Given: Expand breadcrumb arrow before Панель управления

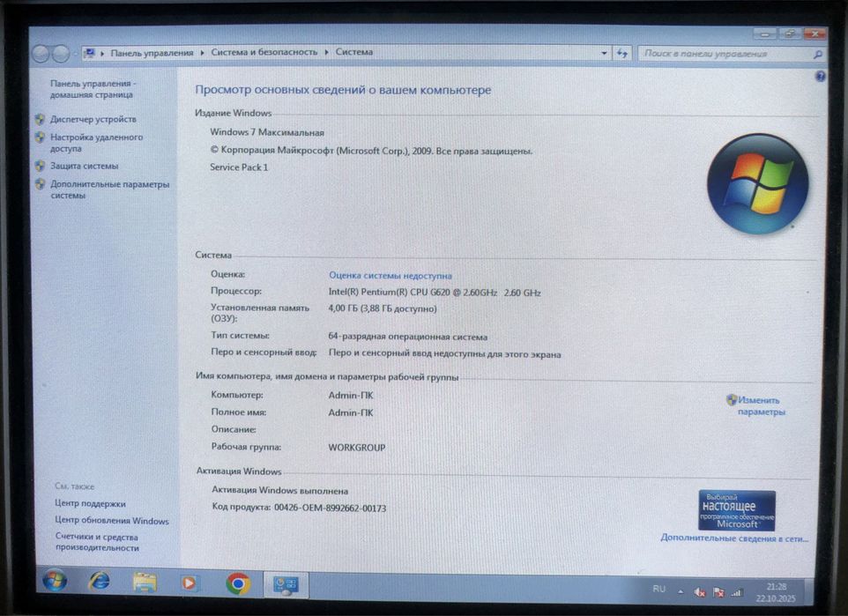Looking at the screenshot, I should pyautogui.click(x=102, y=53).
